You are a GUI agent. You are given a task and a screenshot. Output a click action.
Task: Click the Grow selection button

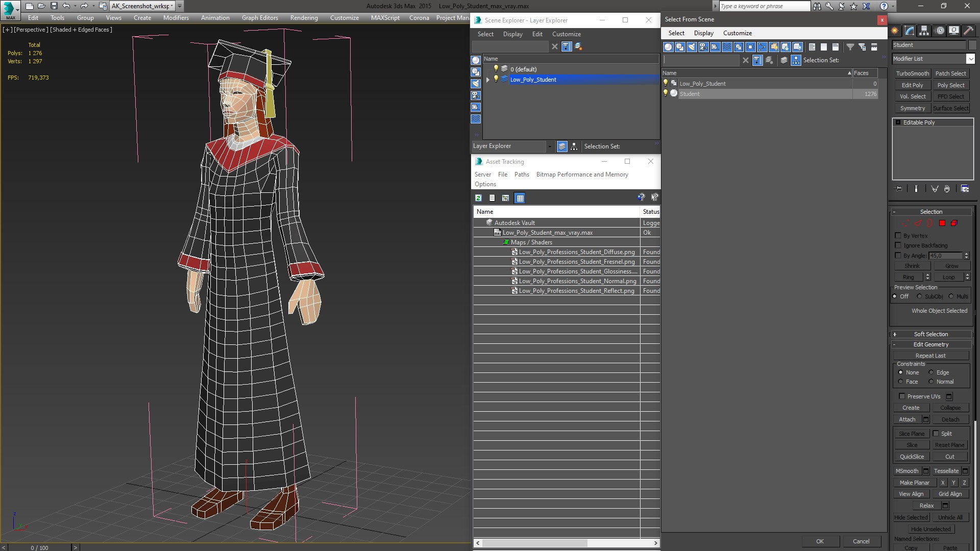click(951, 266)
